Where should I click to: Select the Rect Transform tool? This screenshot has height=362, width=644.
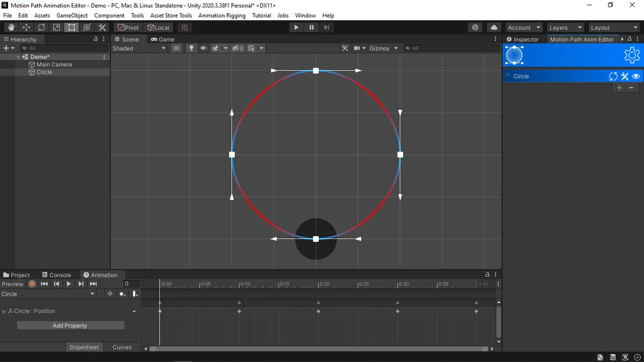71,27
